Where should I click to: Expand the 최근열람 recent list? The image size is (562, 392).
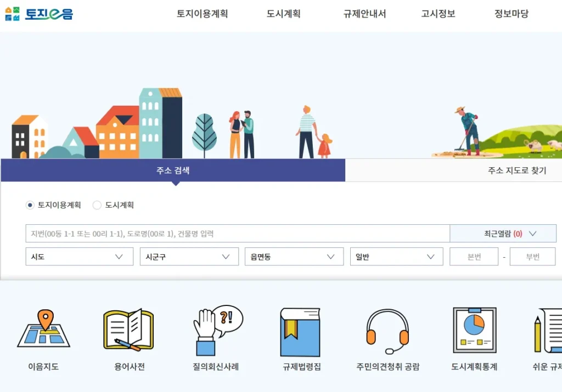coord(503,234)
